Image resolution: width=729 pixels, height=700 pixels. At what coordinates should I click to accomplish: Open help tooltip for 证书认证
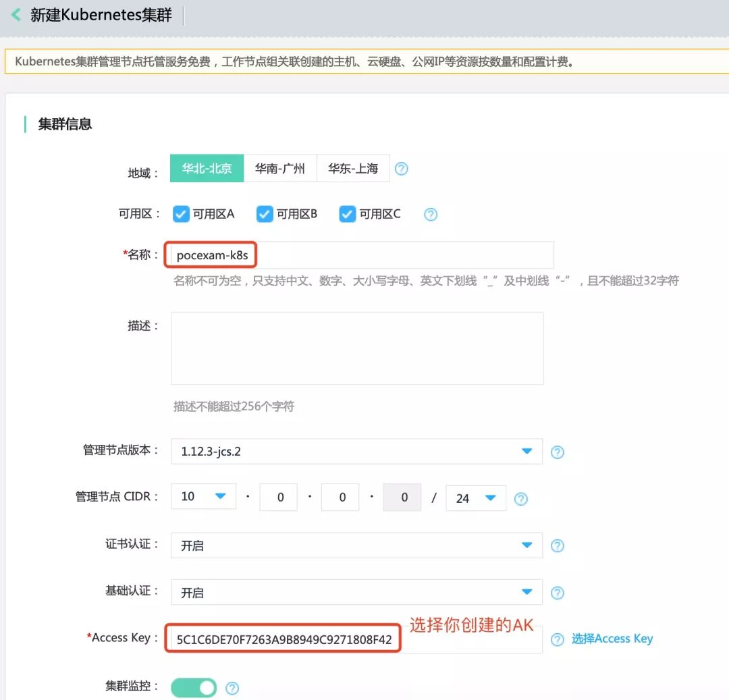(558, 545)
